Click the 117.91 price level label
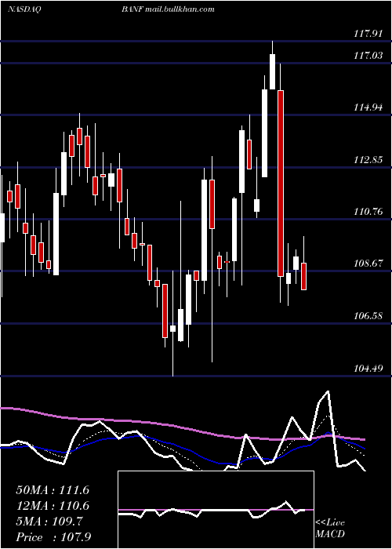Image resolution: width=392 pixels, height=549 pixels. (368, 34)
